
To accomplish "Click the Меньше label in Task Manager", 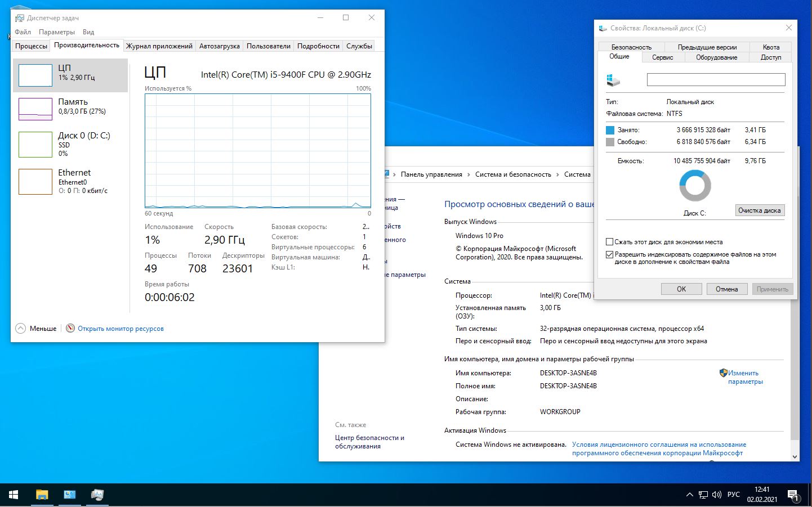I will 43,329.
